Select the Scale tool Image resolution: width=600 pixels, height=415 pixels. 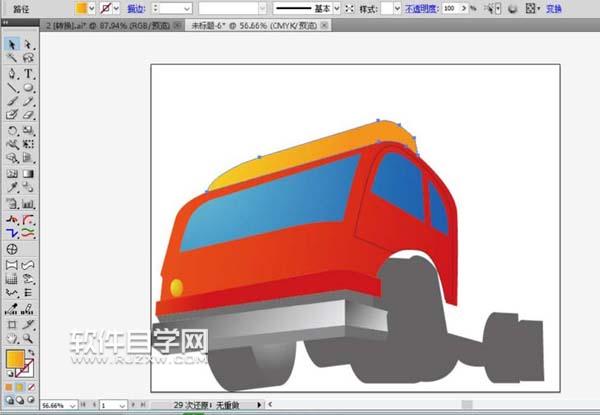28,130
